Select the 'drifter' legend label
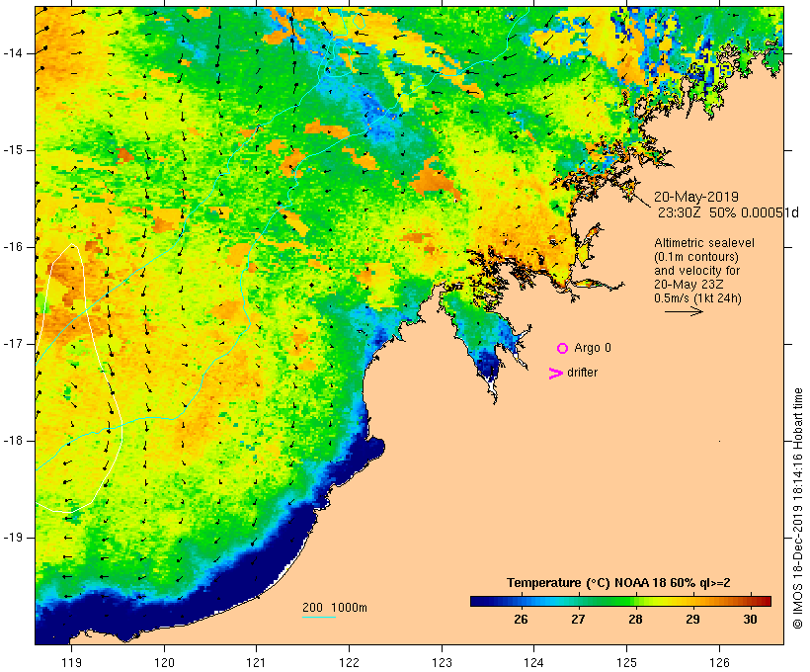Viewport: 810px width, 672px height. (x=582, y=373)
